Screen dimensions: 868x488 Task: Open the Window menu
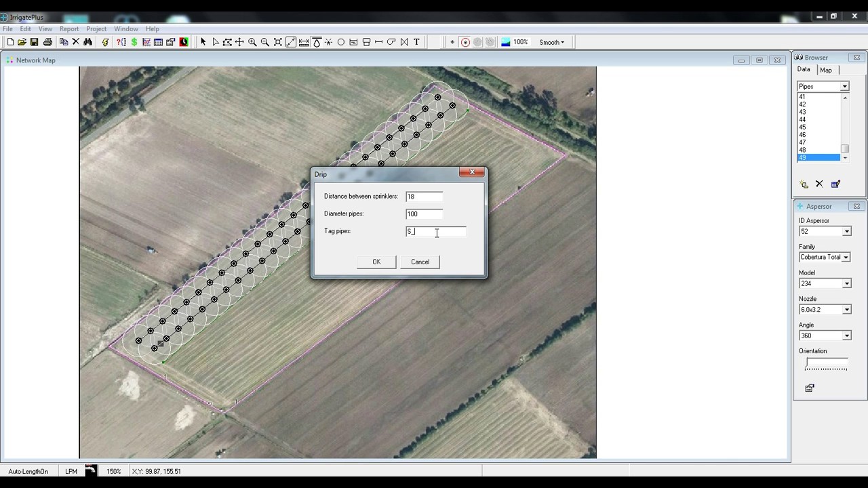coord(126,29)
